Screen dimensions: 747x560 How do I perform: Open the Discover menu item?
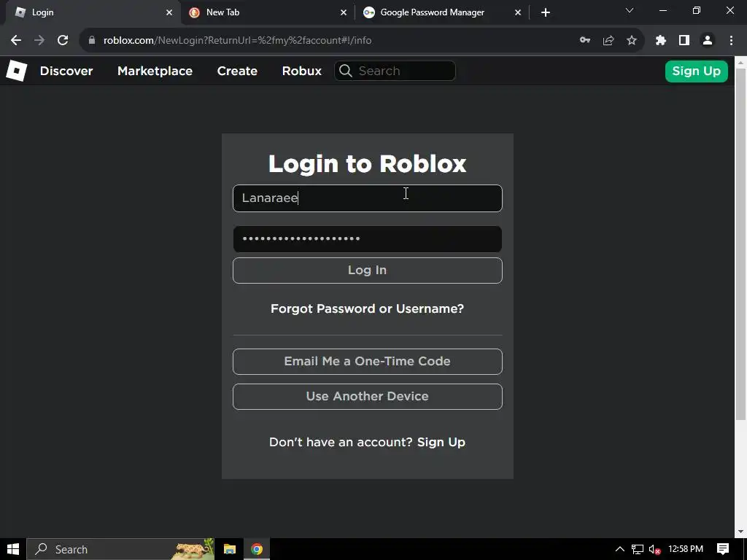pyautogui.click(x=66, y=71)
